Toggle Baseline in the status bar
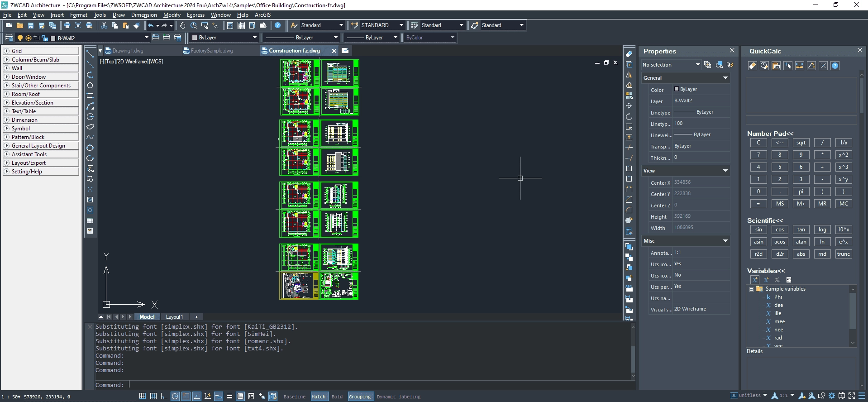 click(x=295, y=397)
